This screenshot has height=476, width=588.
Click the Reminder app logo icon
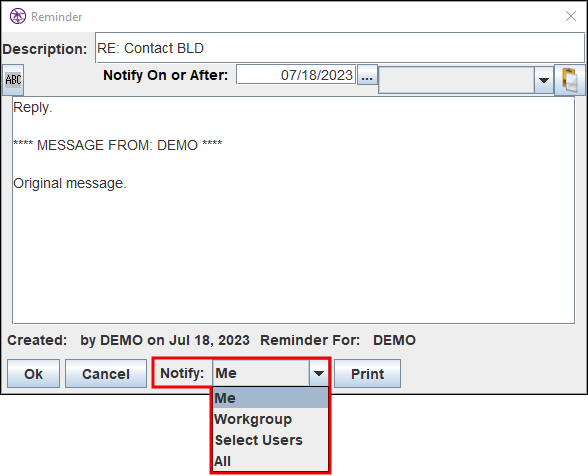point(18,16)
